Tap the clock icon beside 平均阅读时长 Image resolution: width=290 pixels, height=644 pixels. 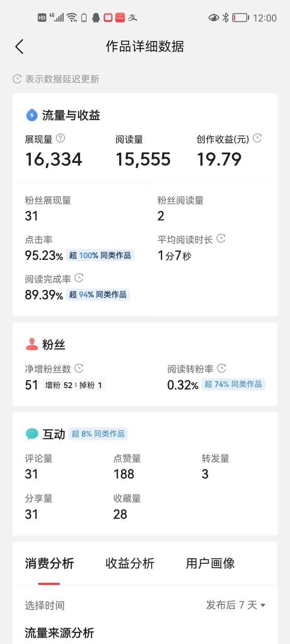tap(221, 238)
